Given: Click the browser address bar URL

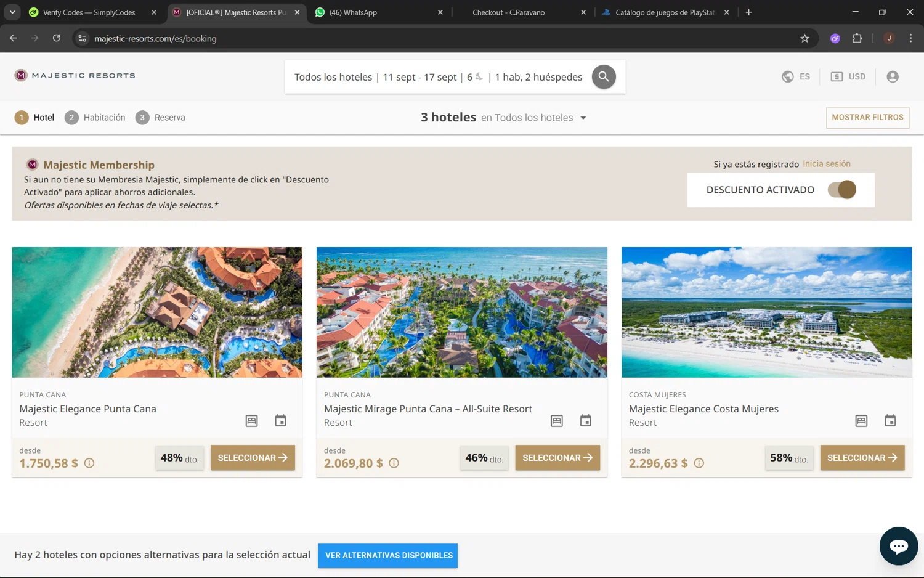Looking at the screenshot, I should [x=155, y=38].
